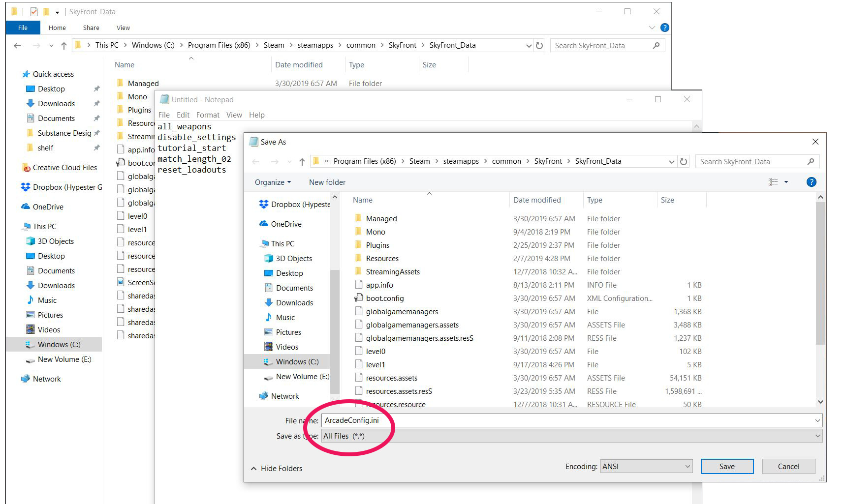Image resolution: width=846 pixels, height=504 pixels.
Task: Open the view options dropdown arrow in Save As
Action: point(786,182)
